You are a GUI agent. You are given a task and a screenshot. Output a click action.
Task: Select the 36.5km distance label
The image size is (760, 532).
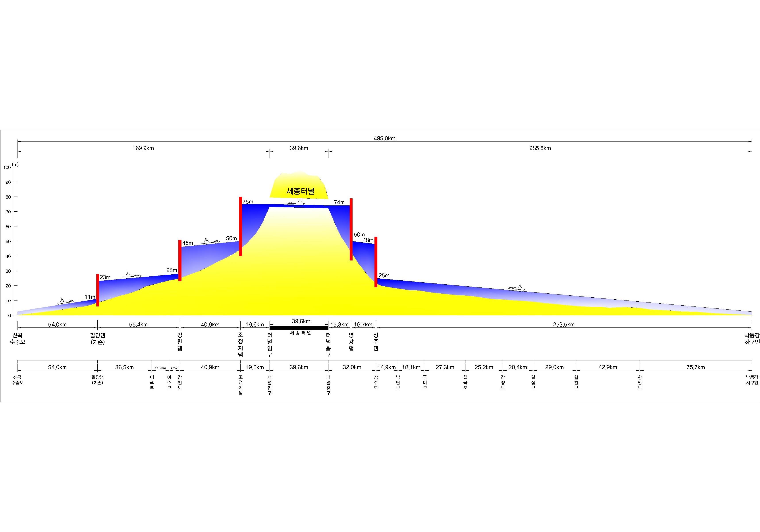click(x=124, y=367)
